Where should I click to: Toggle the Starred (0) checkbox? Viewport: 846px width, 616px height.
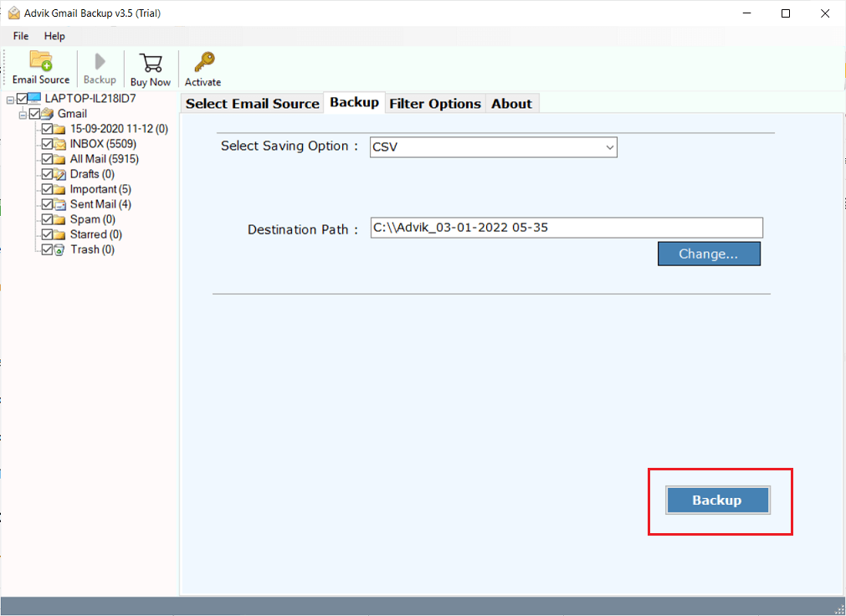pyautogui.click(x=47, y=234)
